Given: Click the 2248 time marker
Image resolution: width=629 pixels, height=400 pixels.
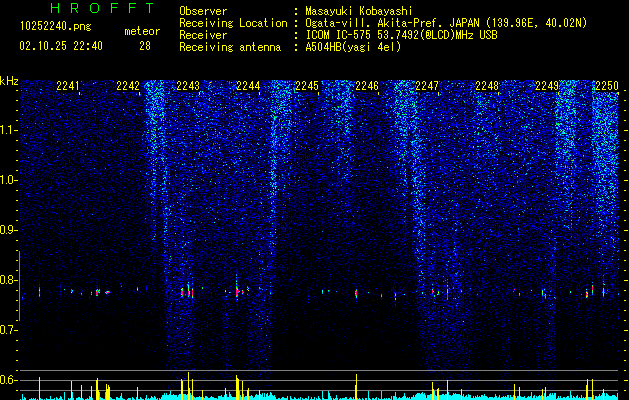Looking at the screenshot, I should pos(487,86).
